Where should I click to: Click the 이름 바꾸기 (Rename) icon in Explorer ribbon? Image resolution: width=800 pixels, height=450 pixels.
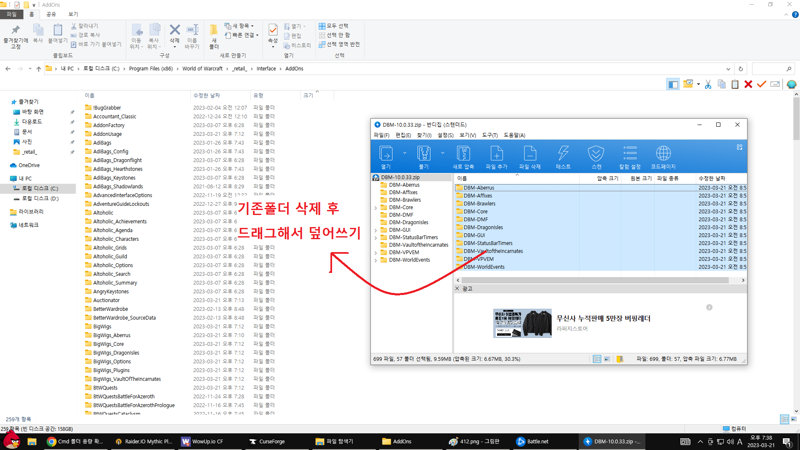pos(192,30)
